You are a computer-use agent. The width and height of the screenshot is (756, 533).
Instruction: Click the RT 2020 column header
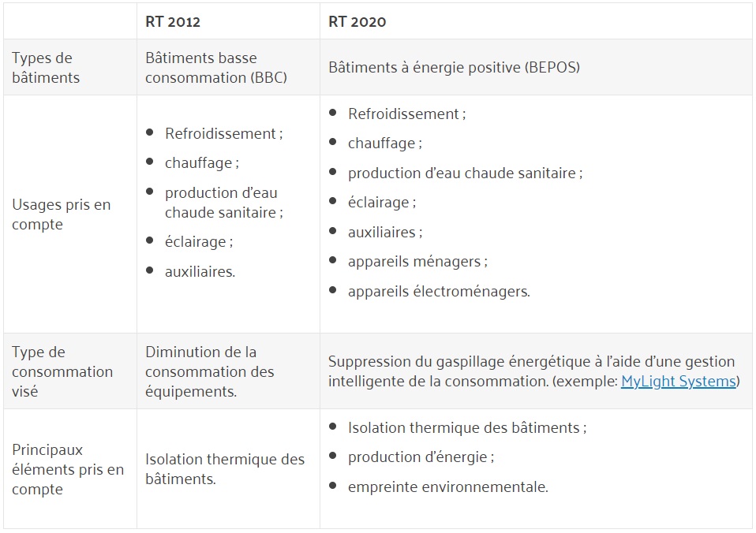click(357, 22)
